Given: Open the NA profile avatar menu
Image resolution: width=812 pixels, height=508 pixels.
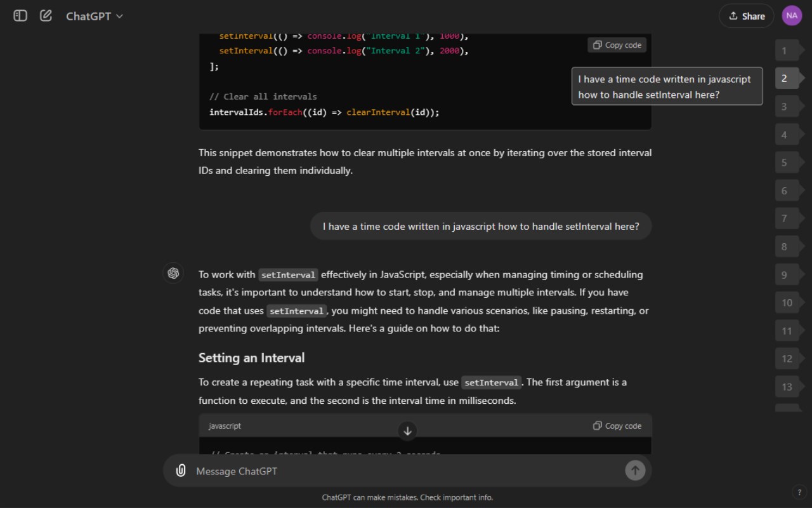Looking at the screenshot, I should 792,16.
